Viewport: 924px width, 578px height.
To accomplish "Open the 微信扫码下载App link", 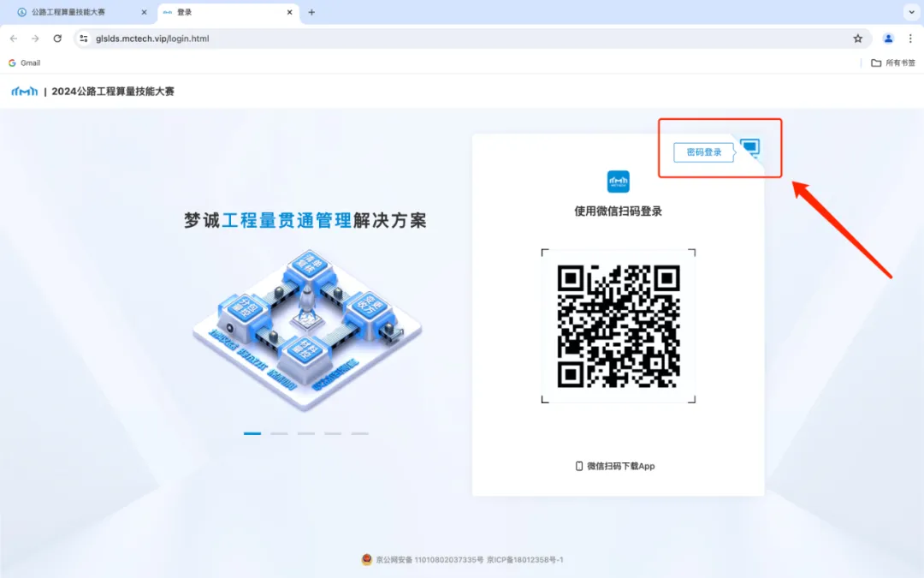I will point(618,465).
